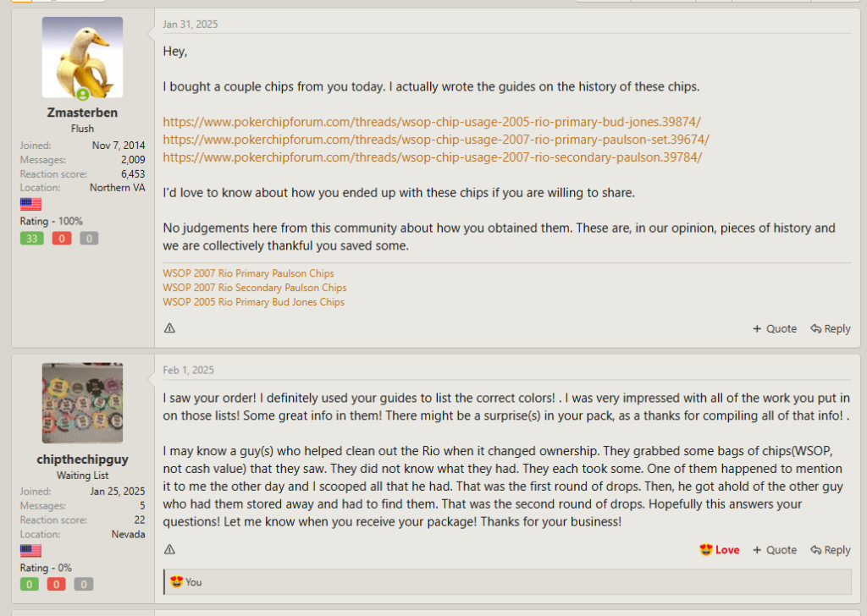The height and width of the screenshot is (616, 867).
Task: Click the Feb 1, 2025 post date
Action: coord(189,370)
